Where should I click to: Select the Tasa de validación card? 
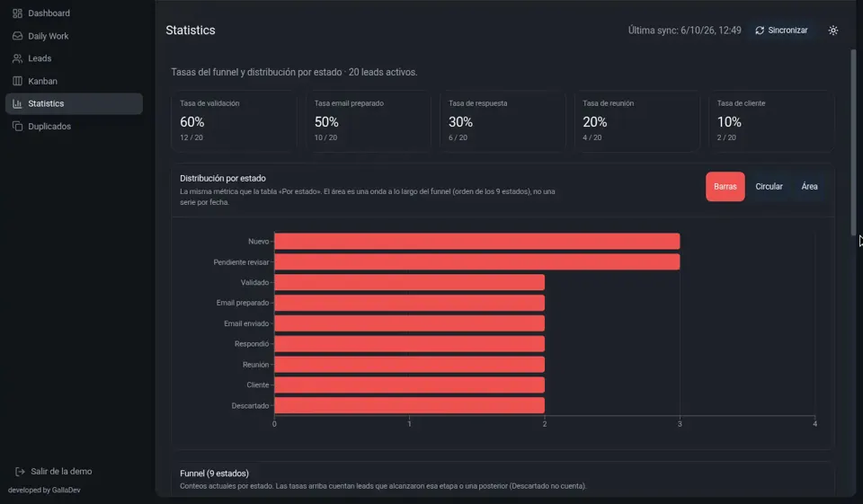tap(234, 121)
